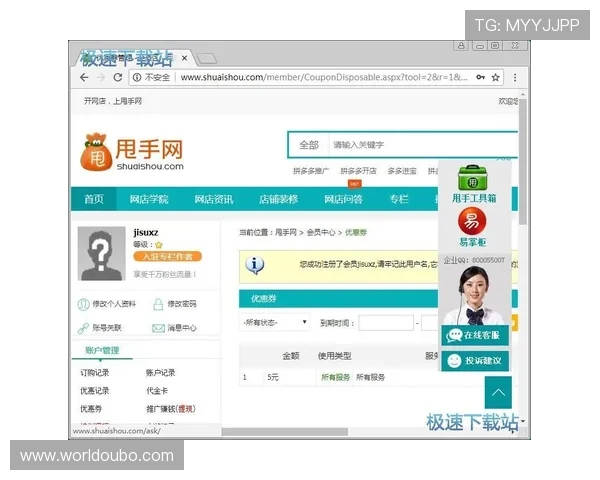Open 优惠券 in the sidebar
Screen dimensions: 600x480
91,409
